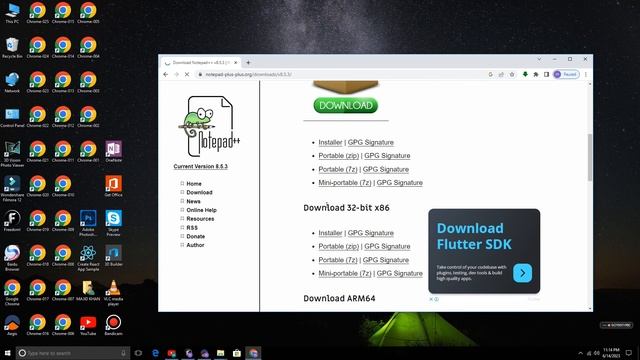Click the Notepad++ chameleon logo
This screenshot has width=640, height=360.
click(x=209, y=126)
